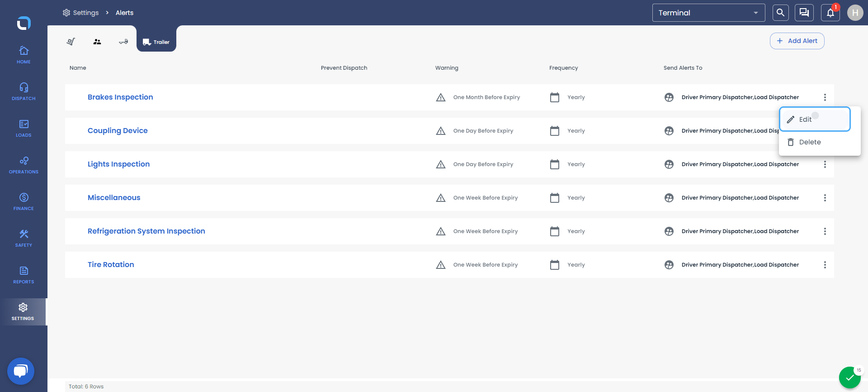Click the green checkmark badge

[850, 378]
